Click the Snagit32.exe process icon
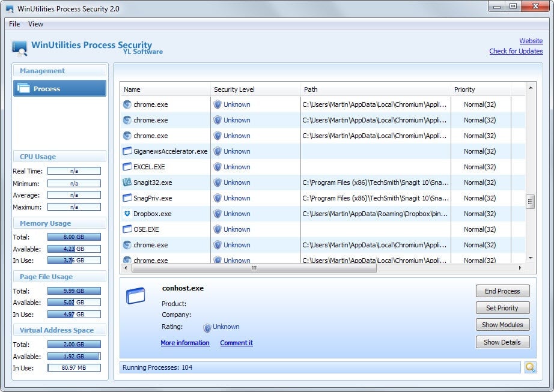The height and width of the screenshot is (392, 554). click(x=127, y=182)
